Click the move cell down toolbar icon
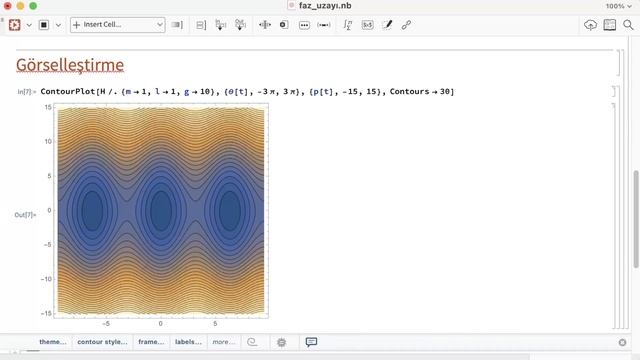The width and height of the screenshot is (640, 360). (221, 25)
